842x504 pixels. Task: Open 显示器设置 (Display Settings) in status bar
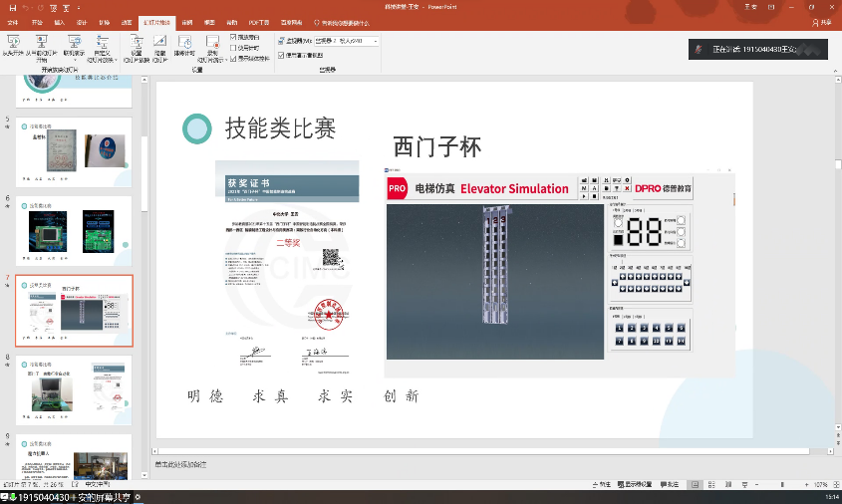click(635, 484)
